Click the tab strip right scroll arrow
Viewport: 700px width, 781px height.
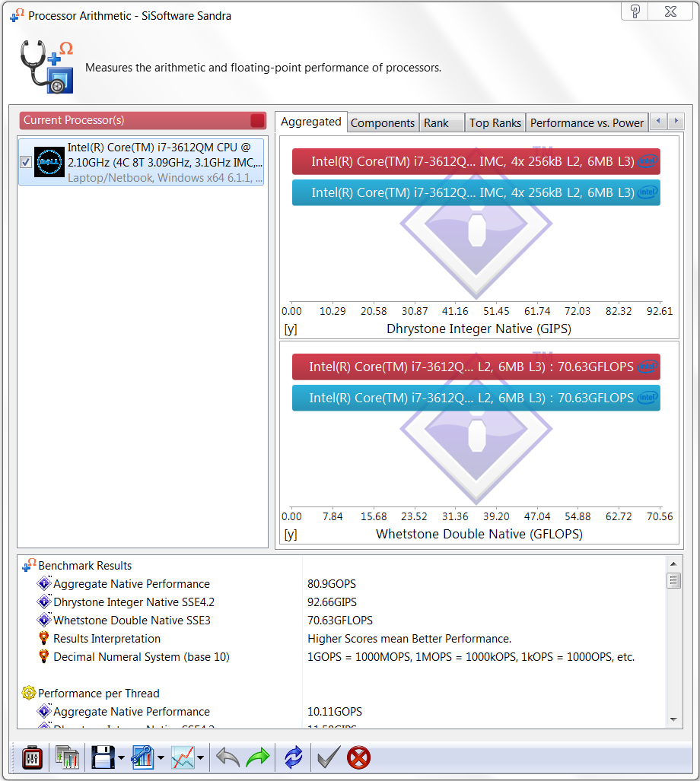(x=676, y=121)
